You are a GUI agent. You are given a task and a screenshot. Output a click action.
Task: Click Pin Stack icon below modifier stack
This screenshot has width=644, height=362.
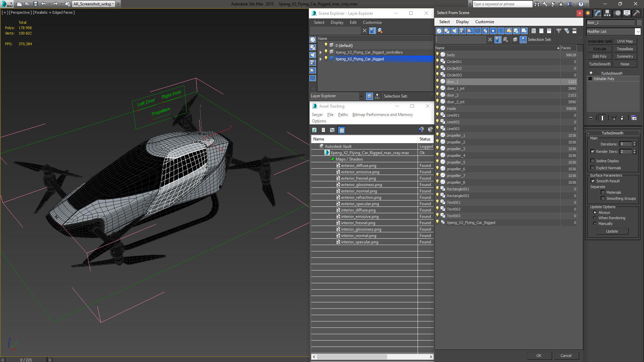[591, 118]
